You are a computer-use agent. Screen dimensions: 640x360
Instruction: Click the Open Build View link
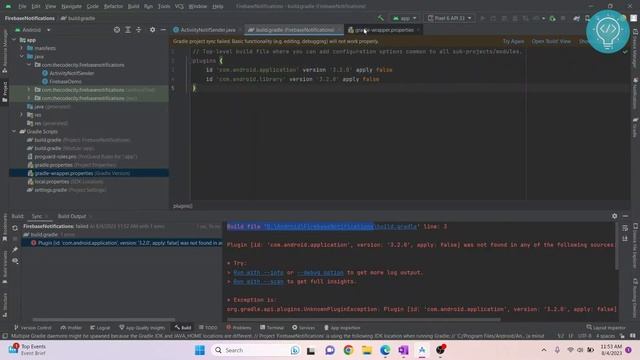tap(551, 41)
